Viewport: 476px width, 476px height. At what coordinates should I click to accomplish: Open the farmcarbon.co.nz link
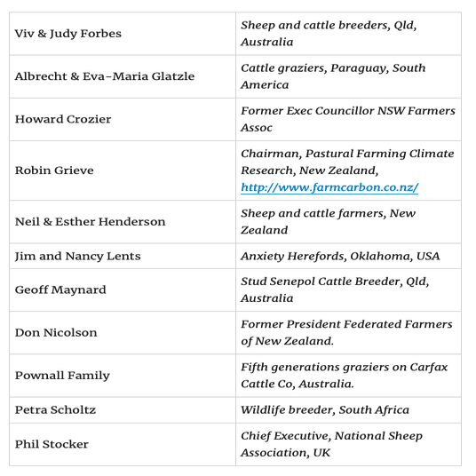coord(329,187)
